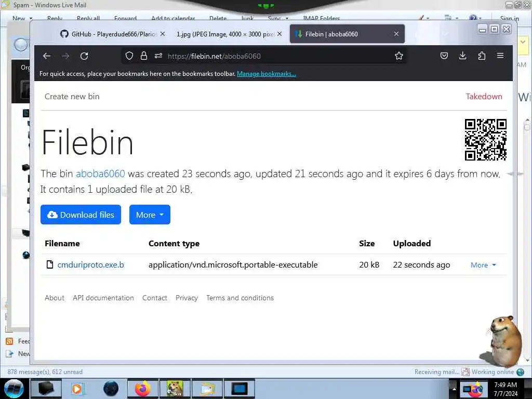Viewport: 532px width, 399px height.
Task: Close the Filebin aboba6060 tab
Action: tap(396, 34)
